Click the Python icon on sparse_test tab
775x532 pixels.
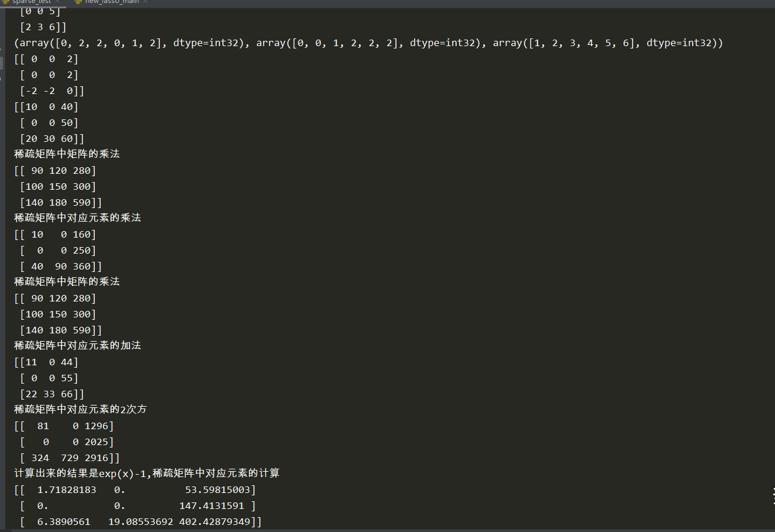point(5,2)
